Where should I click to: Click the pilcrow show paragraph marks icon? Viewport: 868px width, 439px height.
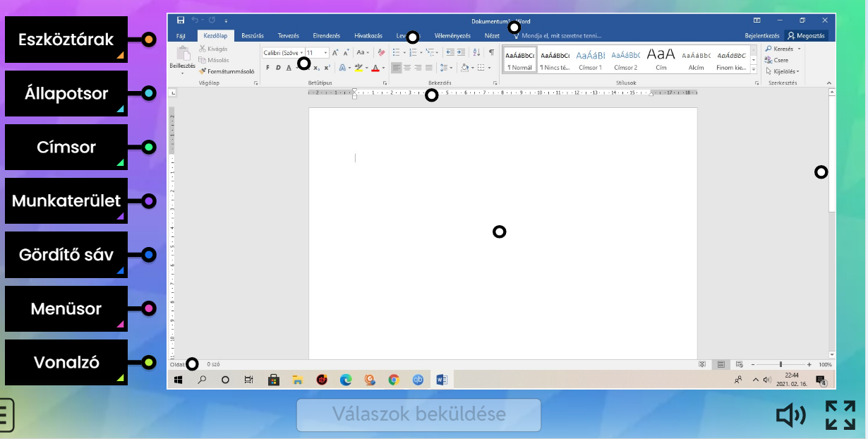tap(491, 52)
